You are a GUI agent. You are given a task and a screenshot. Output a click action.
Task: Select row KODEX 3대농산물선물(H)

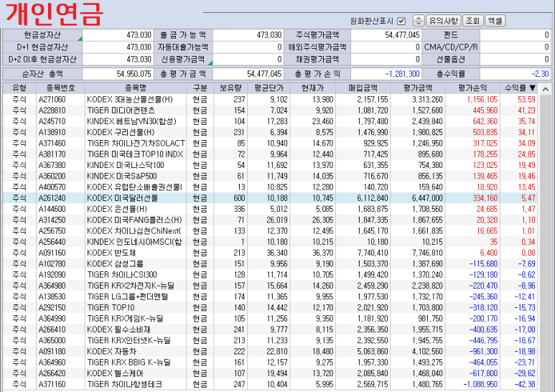(x=271, y=99)
